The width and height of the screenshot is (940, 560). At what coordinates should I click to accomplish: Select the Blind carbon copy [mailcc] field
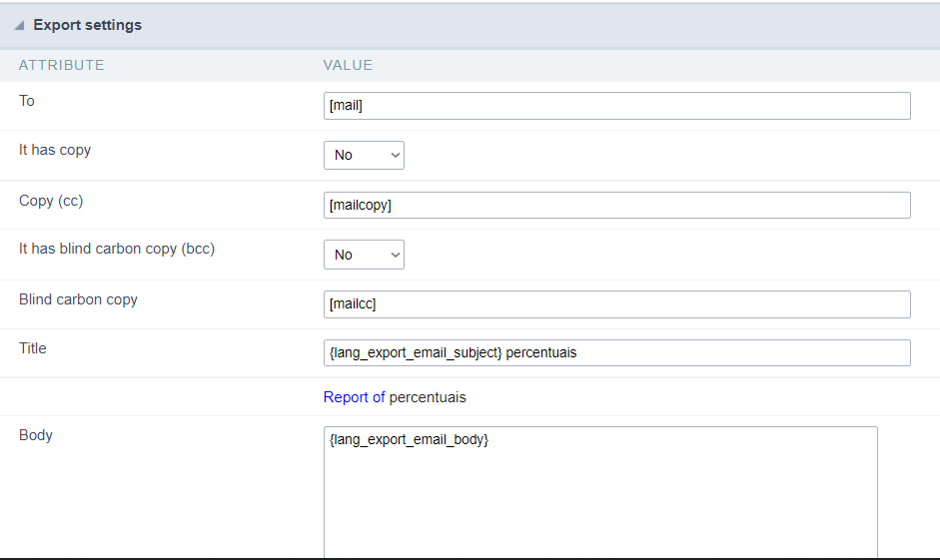pos(616,304)
